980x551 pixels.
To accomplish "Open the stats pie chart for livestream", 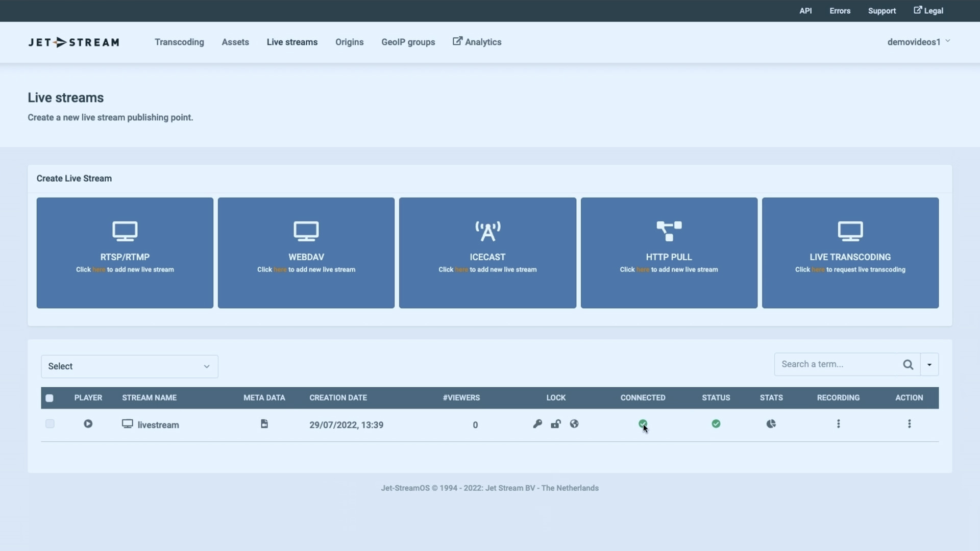I will [771, 424].
